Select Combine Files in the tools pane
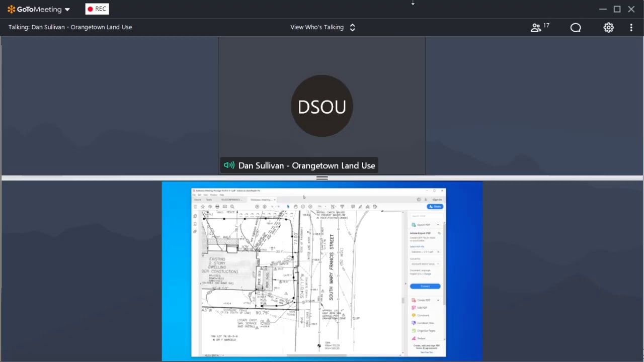Screen dimensions: 644x362 click(423, 323)
